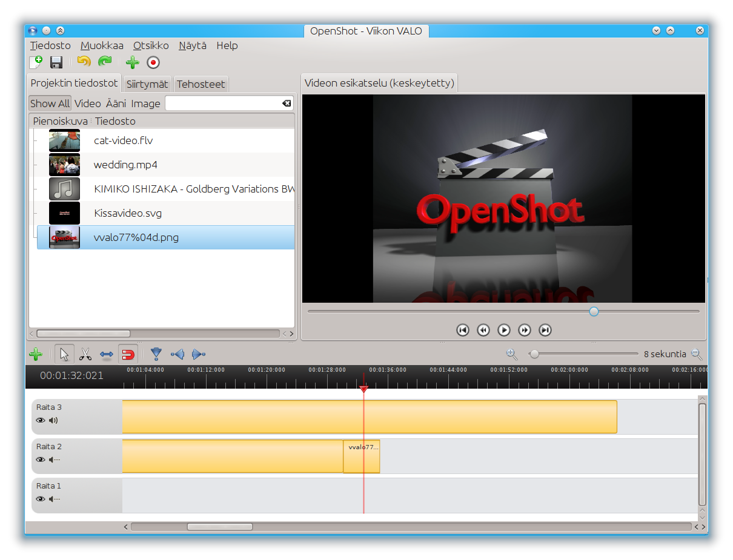Create a new project with the toolbar icon
This screenshot has height=560, width=733.
click(36, 62)
